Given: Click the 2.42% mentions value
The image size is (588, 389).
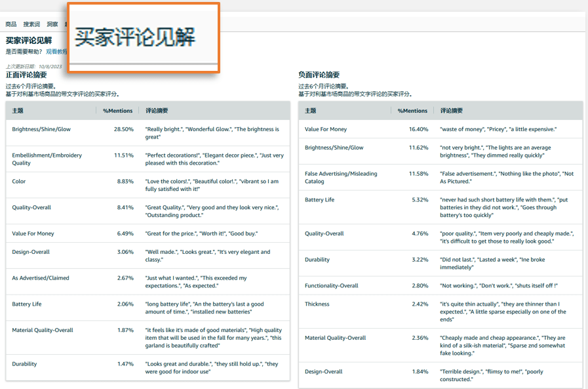Looking at the screenshot, I should tap(420, 304).
